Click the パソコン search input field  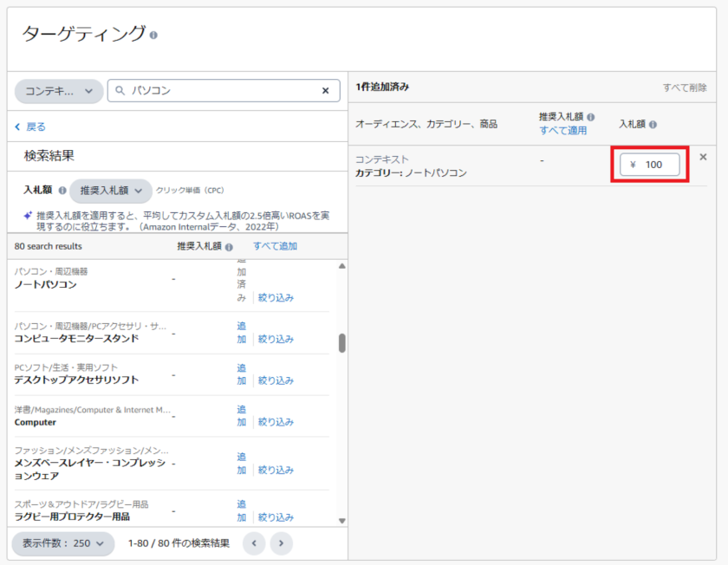221,90
